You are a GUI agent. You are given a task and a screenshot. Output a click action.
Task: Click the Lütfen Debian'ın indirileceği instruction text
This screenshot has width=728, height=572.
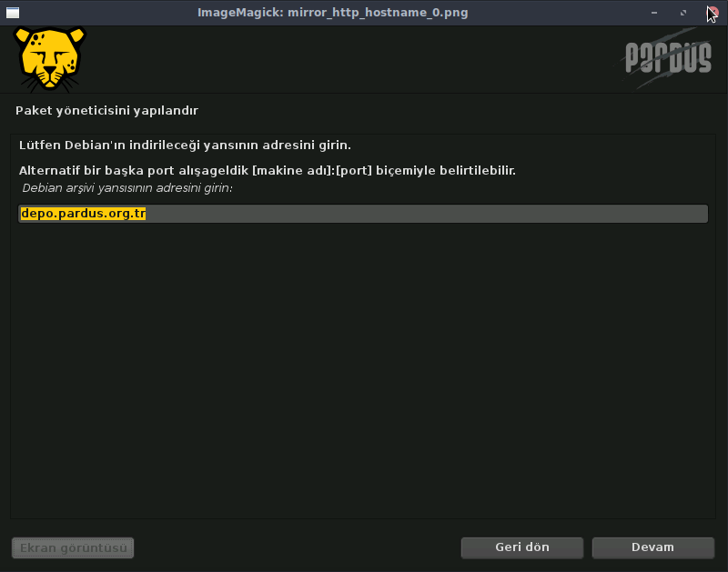click(x=185, y=146)
